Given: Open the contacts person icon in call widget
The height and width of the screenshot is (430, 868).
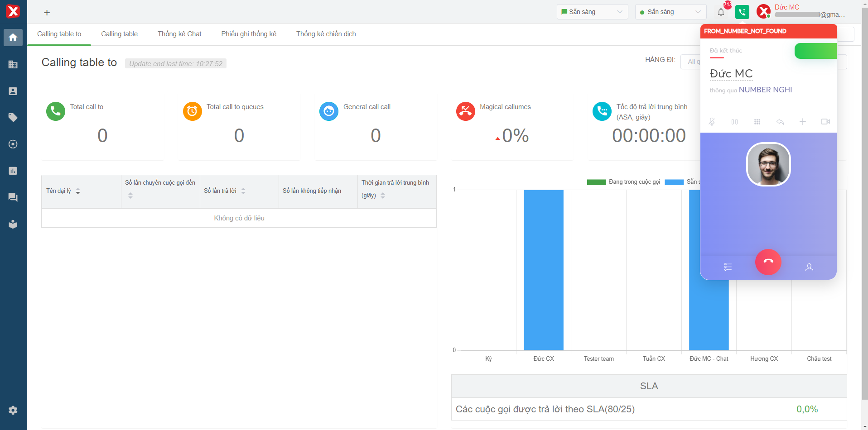Looking at the screenshot, I should [x=809, y=267].
